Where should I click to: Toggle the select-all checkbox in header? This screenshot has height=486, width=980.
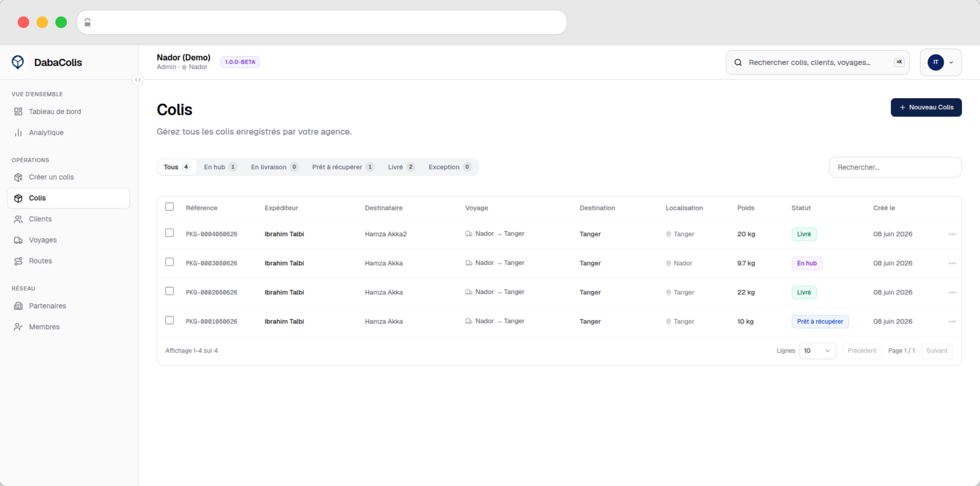click(x=169, y=207)
